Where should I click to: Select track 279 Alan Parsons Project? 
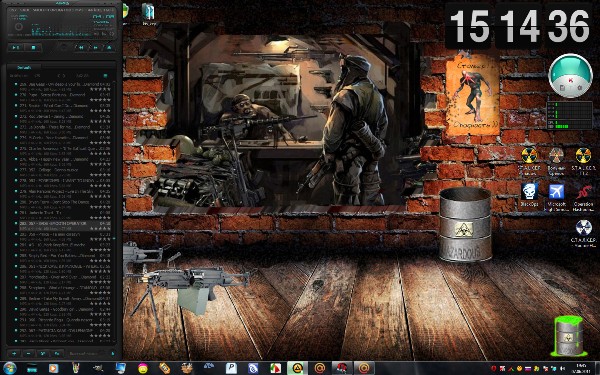[x=65, y=193]
